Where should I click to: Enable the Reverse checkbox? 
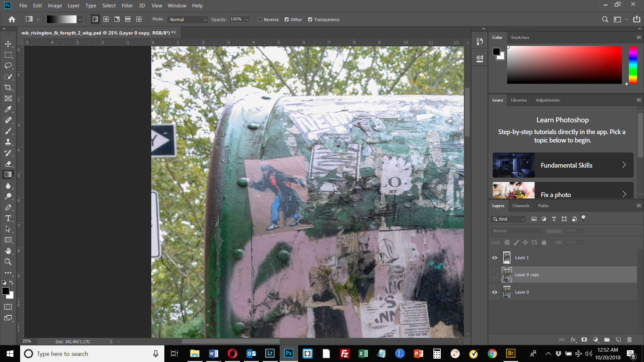[260, 19]
